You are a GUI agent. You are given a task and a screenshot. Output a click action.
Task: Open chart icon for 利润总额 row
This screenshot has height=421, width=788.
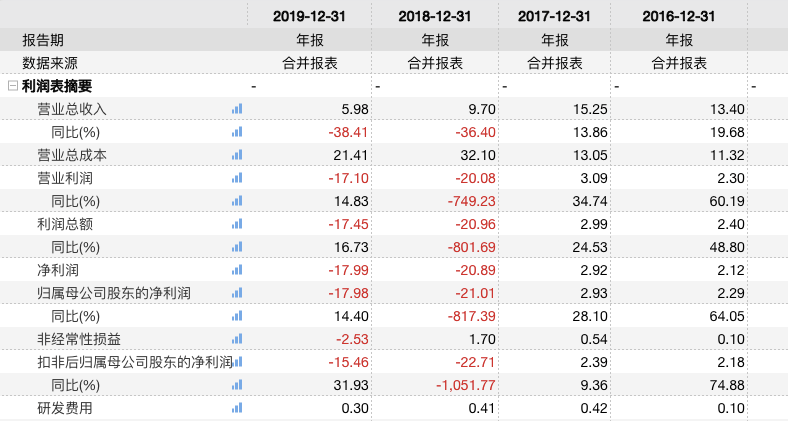coord(237,224)
